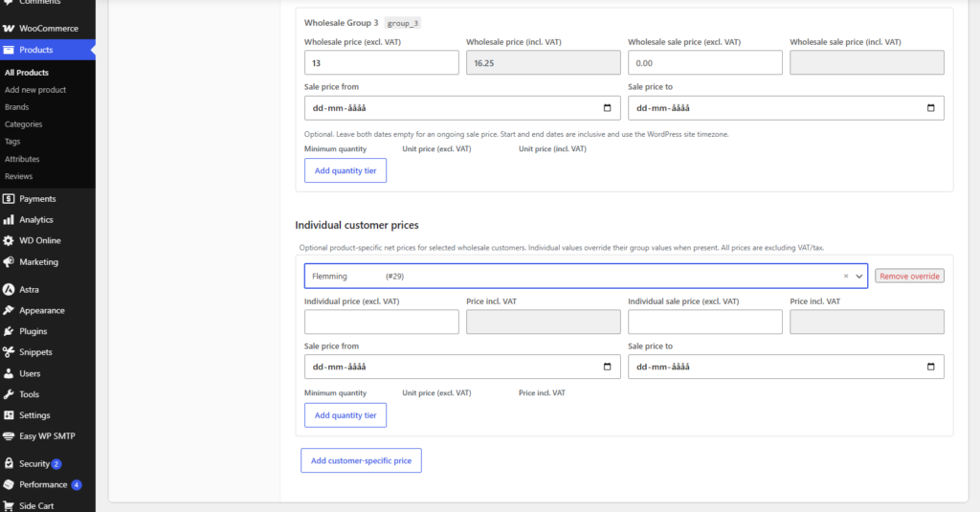This screenshot has width=980, height=512.
Task: Focus the individual Sale price to date field
Action: [787, 367]
